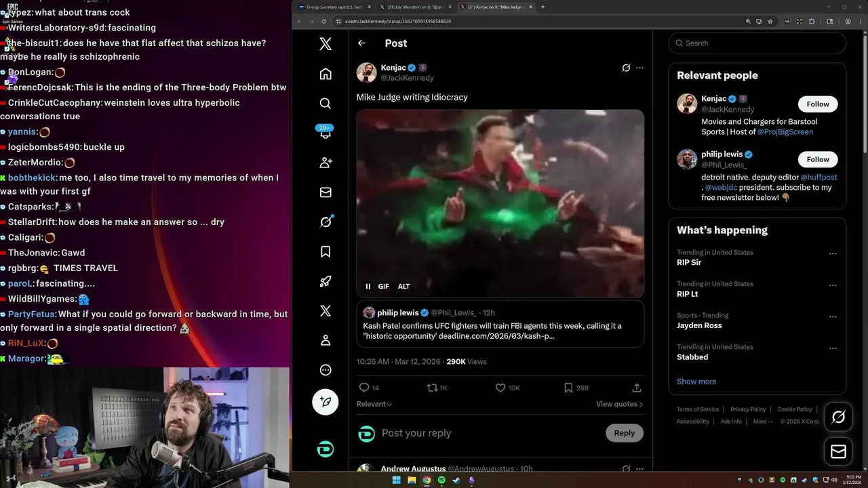Screen dimensions: 868x488
Task: Open the quoted philip lewis post
Action: (500, 324)
